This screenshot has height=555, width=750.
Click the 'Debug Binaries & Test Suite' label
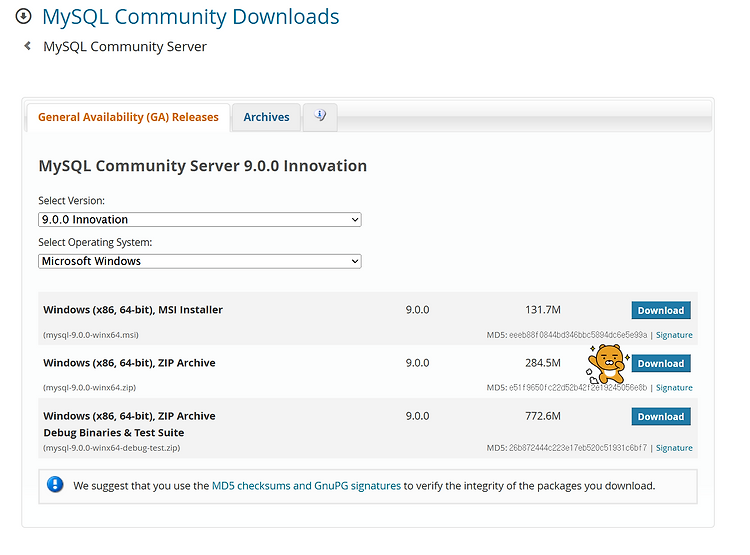click(x=114, y=433)
